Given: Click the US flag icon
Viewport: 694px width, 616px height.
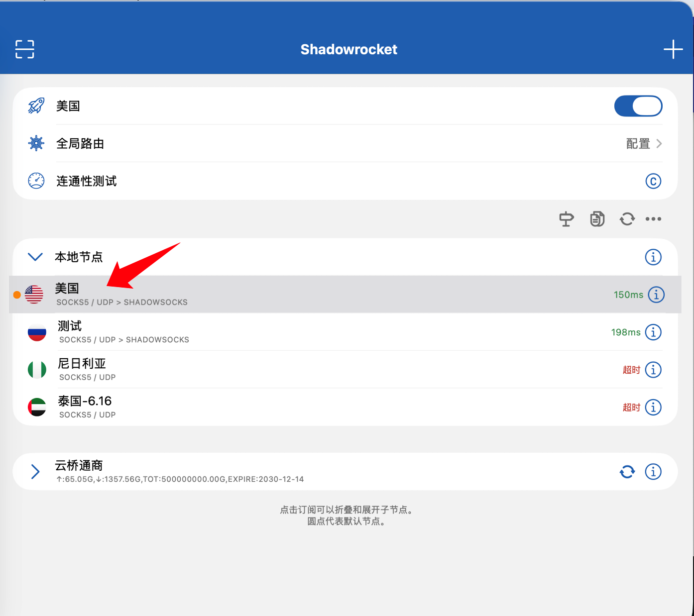Looking at the screenshot, I should point(34,295).
